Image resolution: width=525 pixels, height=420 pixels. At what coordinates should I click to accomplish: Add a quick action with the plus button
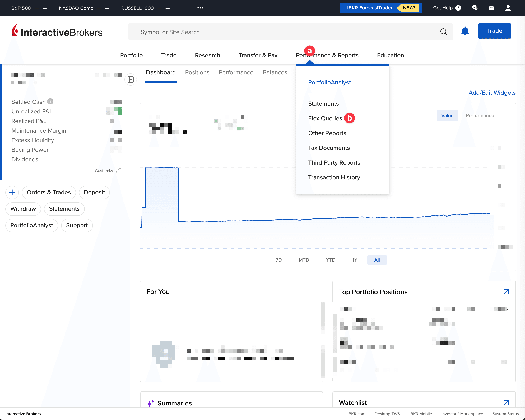pyautogui.click(x=12, y=193)
